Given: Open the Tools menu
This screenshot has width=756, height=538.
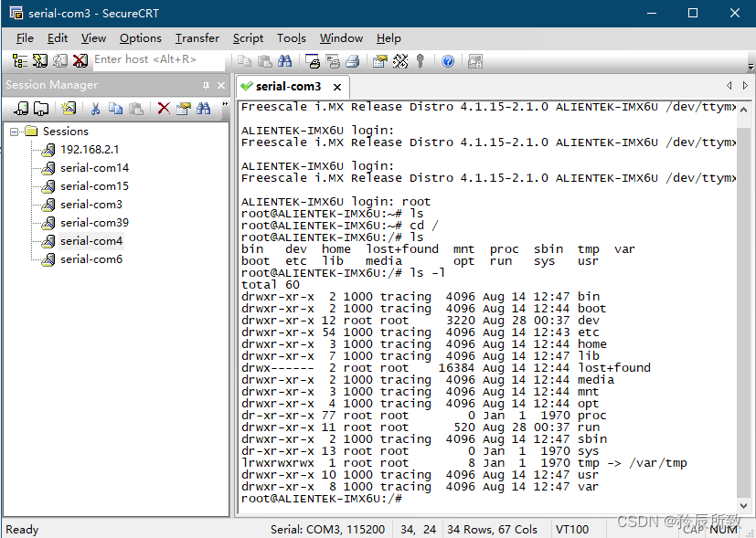Looking at the screenshot, I should tap(292, 38).
